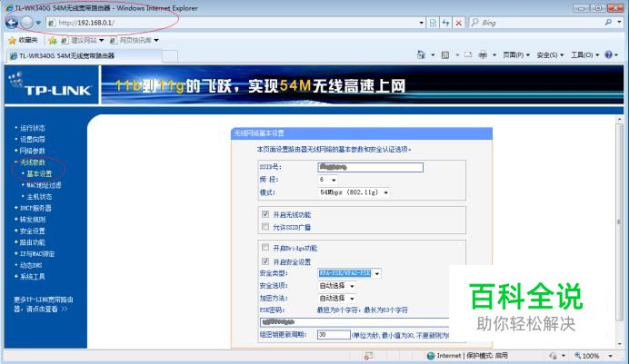Open the Safety (S) menu
629x364 pixels.
click(550, 54)
